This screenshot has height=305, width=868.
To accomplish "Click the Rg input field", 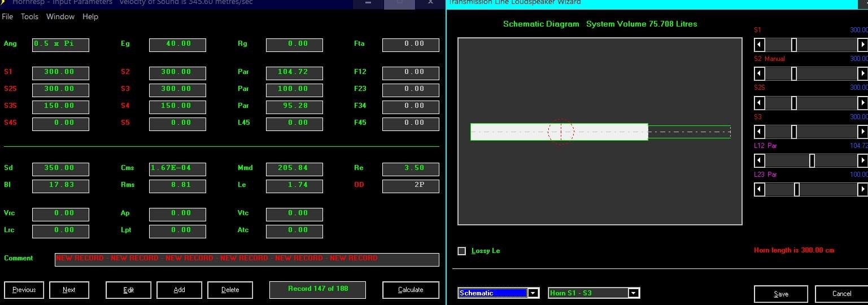I will pos(294,45).
